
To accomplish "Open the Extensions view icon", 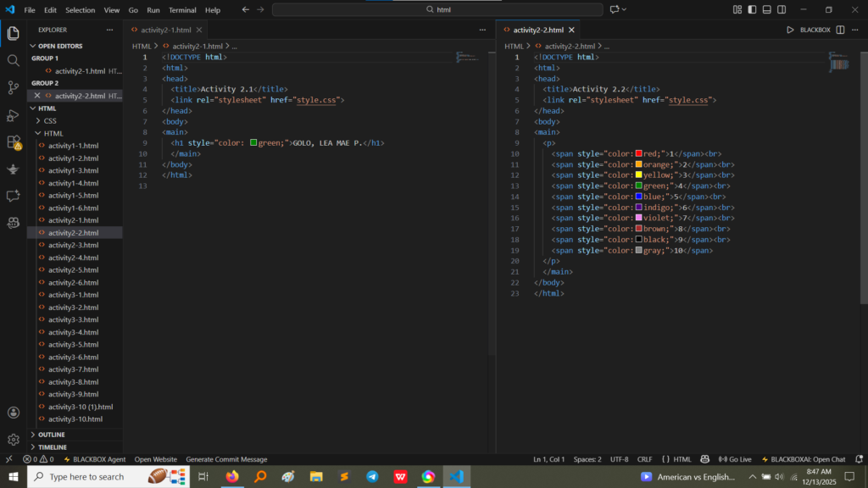I will pos(13,141).
